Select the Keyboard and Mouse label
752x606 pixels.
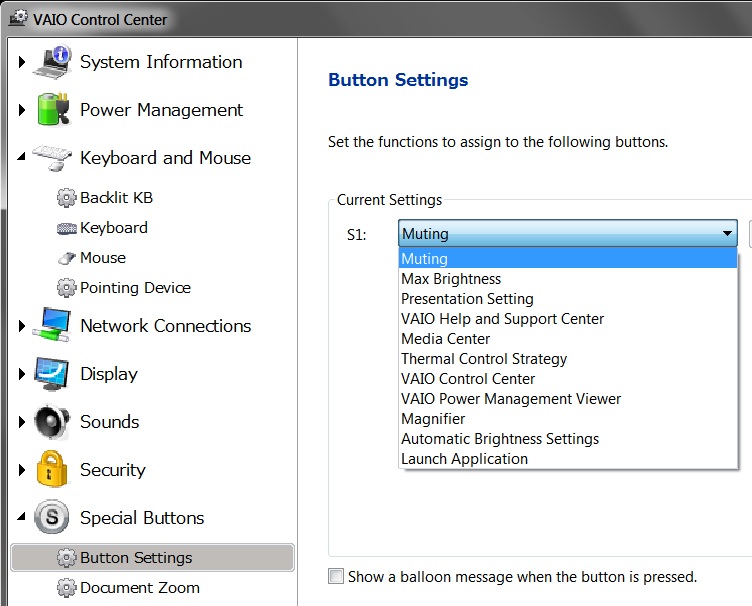click(165, 158)
